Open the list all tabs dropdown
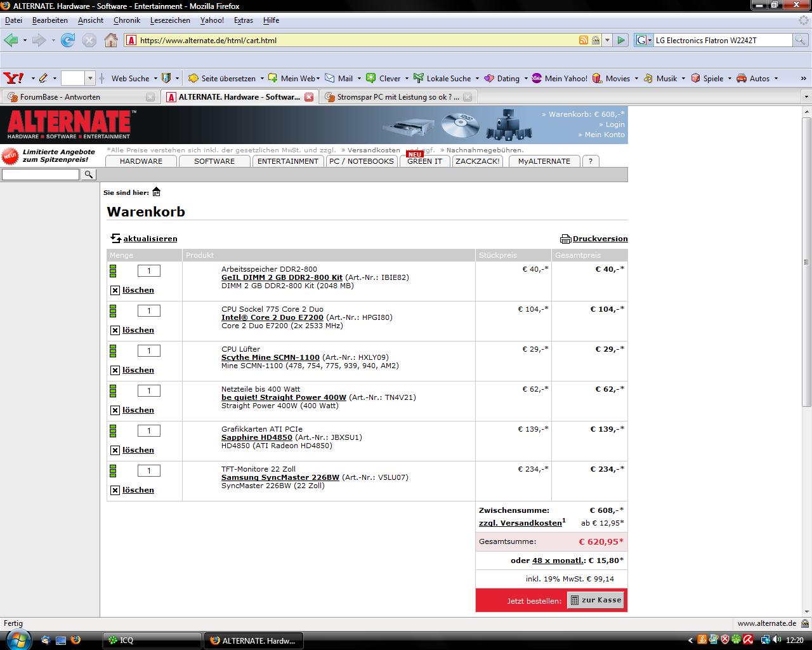812x650 pixels. click(x=806, y=97)
